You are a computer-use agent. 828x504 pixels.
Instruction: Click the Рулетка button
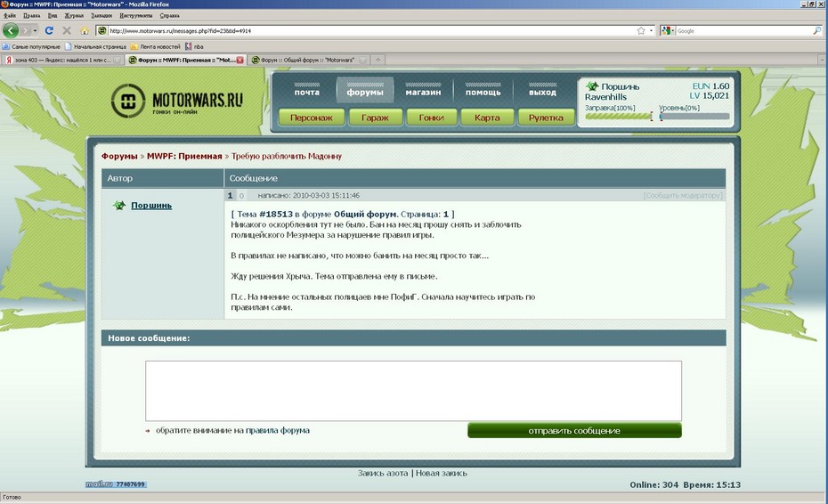(546, 118)
